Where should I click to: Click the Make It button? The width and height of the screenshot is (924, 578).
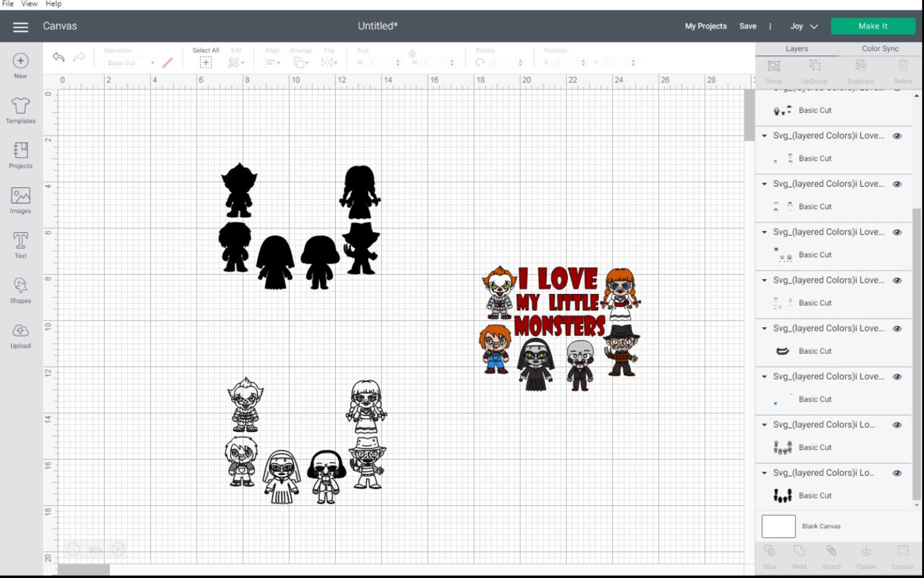(873, 26)
